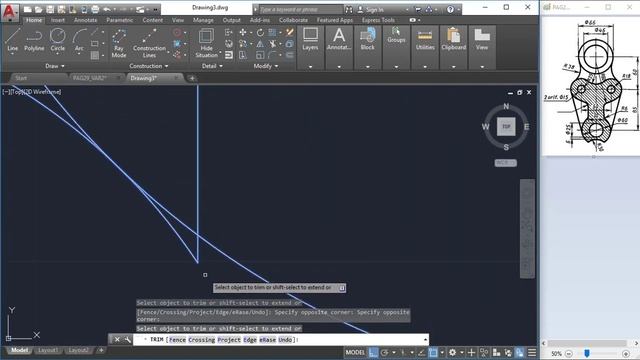The image size is (640, 360).
Task: Open the polar tracking angle dropdown arrow
Action: [393, 352]
